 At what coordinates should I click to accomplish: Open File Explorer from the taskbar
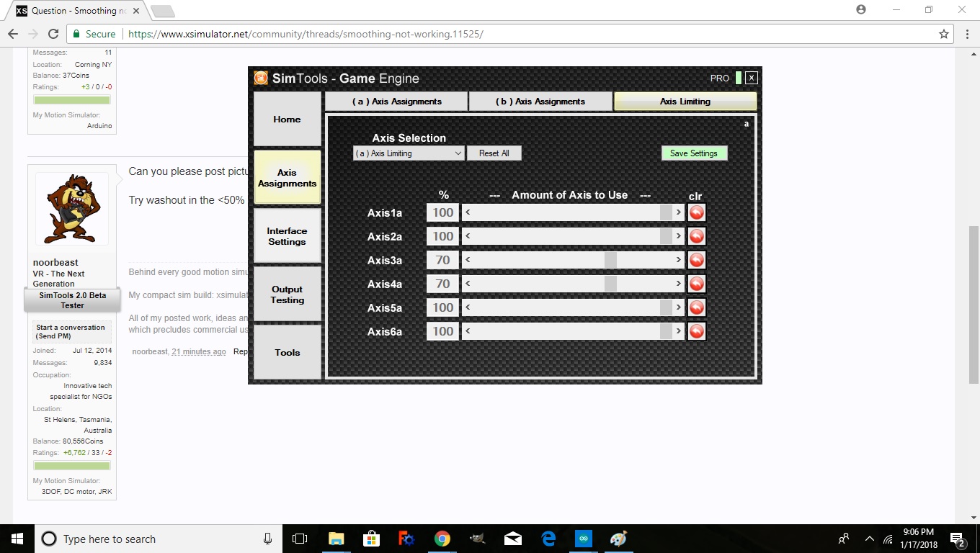tap(336, 539)
